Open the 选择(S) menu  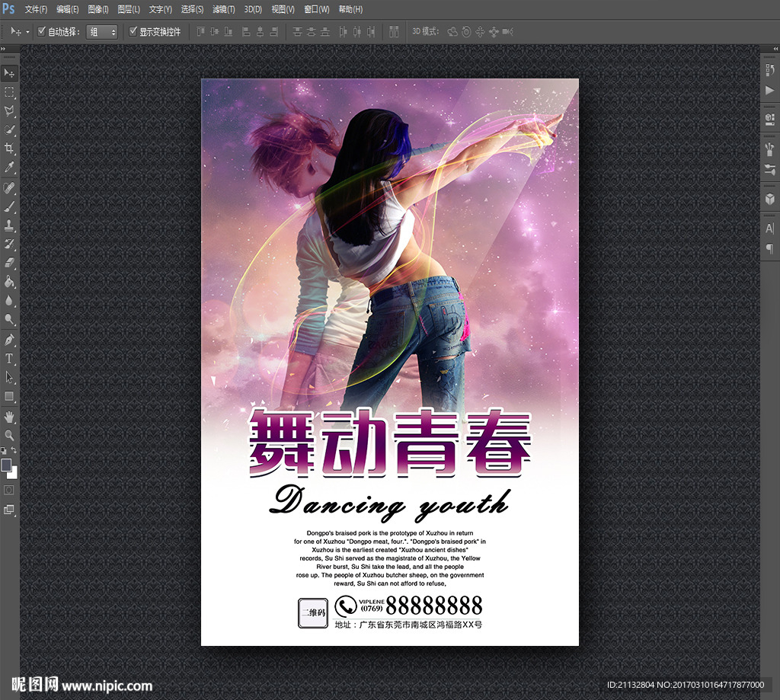[192, 9]
